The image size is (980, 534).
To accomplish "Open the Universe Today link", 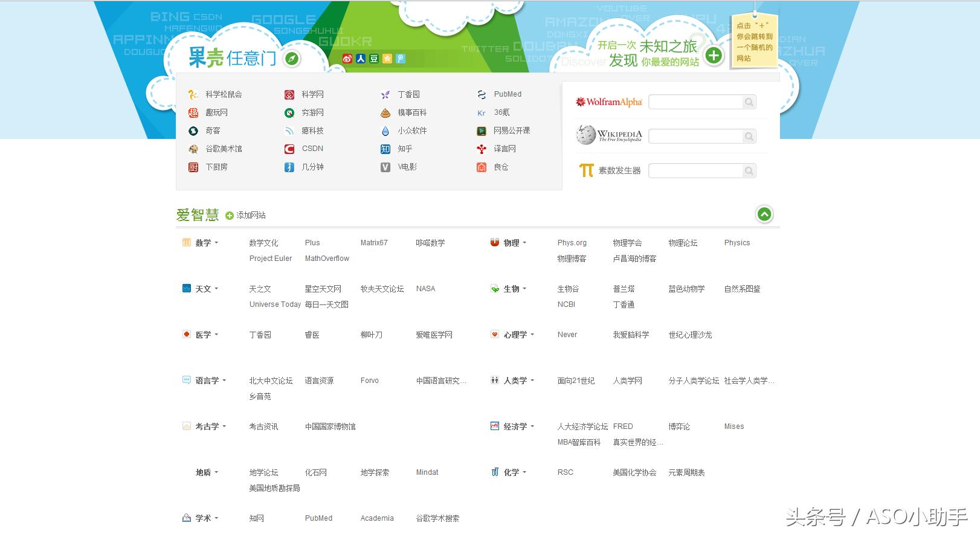I will click(275, 304).
